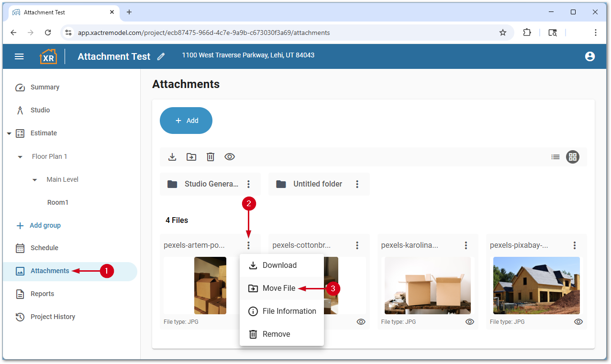This screenshot has height=364, width=611.
Task: Toggle visibility eye on pexels-pixabay image
Action: 578,322
